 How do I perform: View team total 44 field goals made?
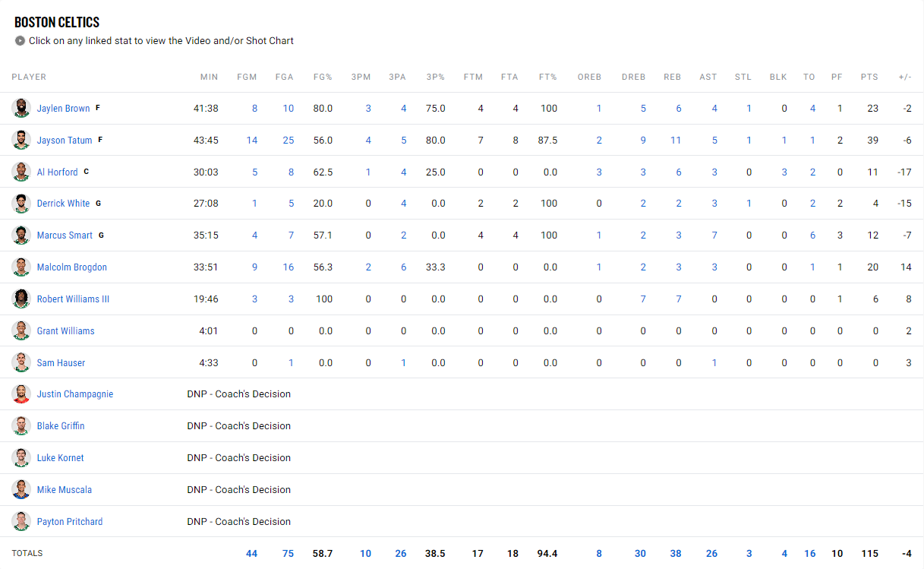tap(251, 554)
